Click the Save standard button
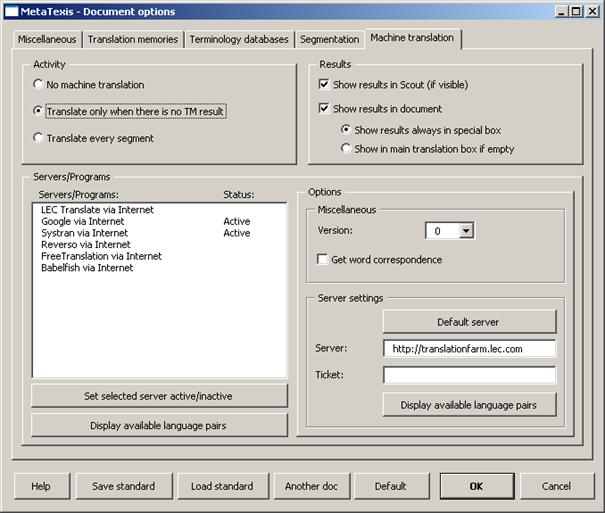 (124, 486)
